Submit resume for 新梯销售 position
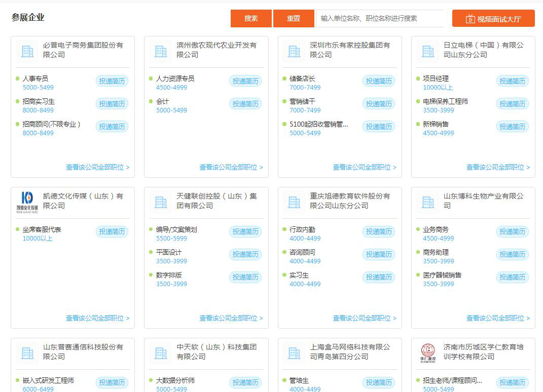Viewport: 543px width, 392px height. pos(512,127)
